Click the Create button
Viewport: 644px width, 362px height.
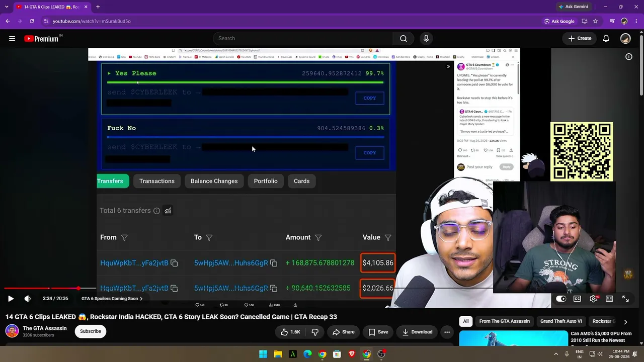click(580, 39)
